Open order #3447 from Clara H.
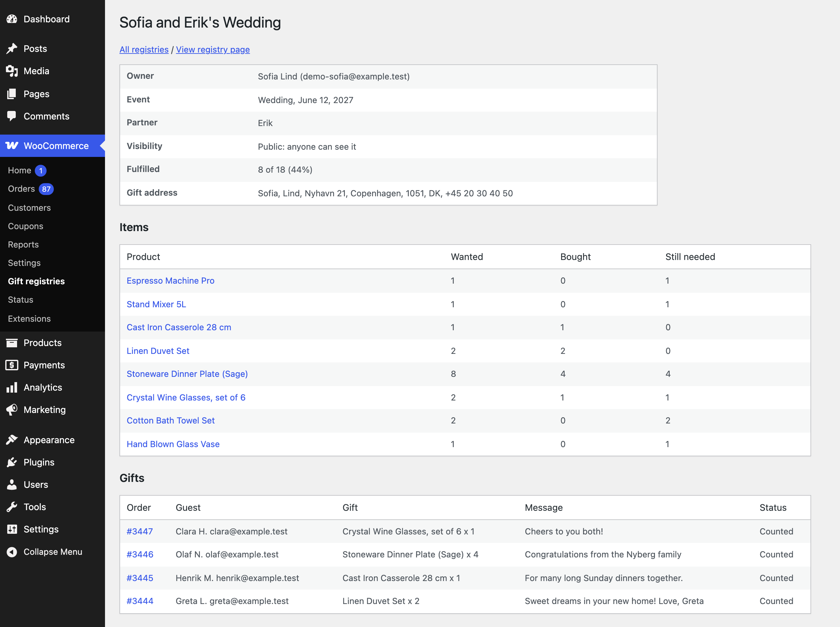The image size is (840, 627). [x=140, y=532]
